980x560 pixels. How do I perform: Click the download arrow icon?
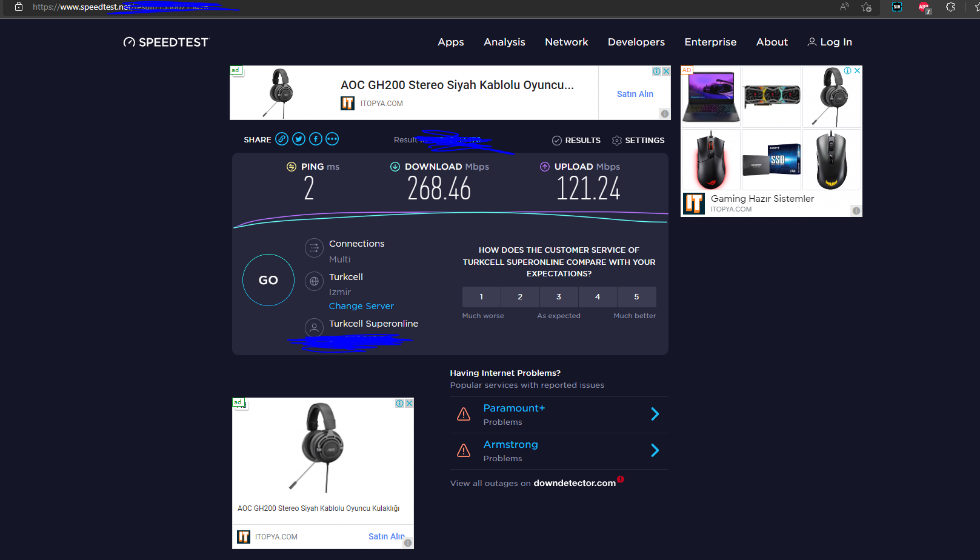pyautogui.click(x=395, y=167)
